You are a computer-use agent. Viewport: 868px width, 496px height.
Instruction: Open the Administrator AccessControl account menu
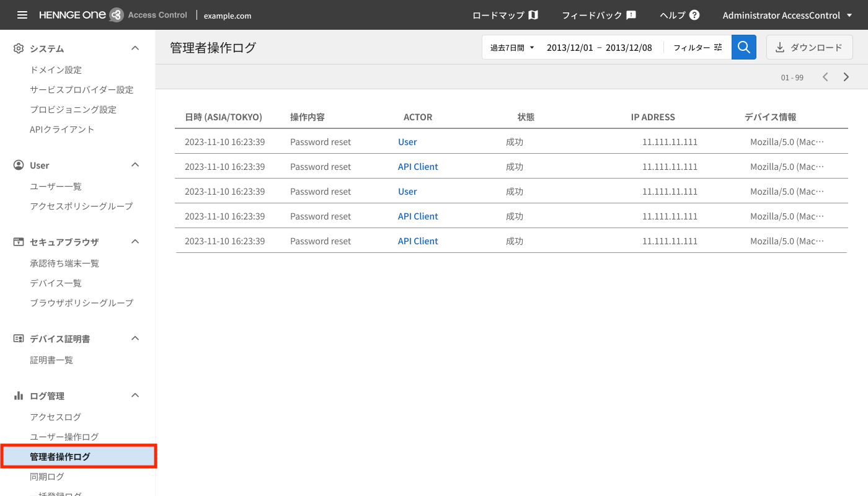click(787, 15)
